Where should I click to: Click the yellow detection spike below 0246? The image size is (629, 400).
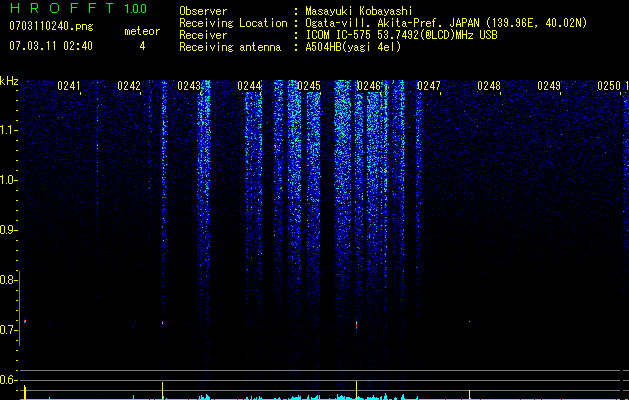click(356, 390)
